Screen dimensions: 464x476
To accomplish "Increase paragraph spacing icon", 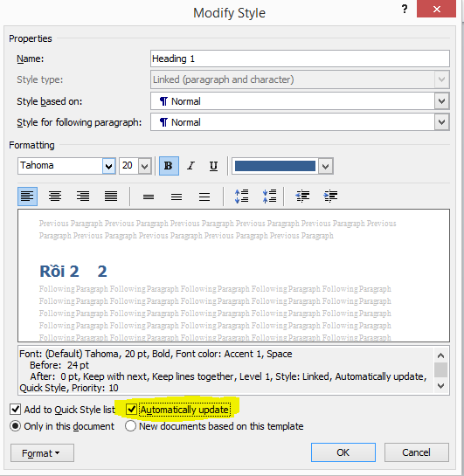I will click(241, 197).
